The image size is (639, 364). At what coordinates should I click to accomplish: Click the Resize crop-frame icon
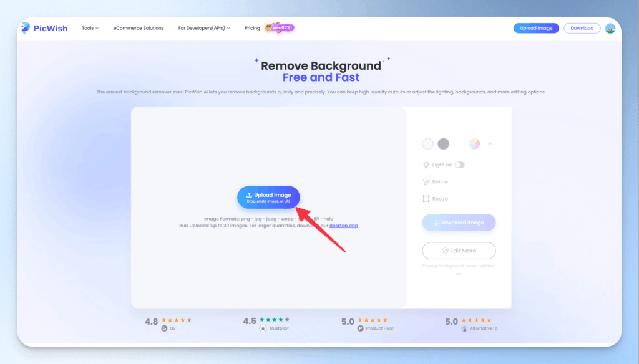pos(426,199)
